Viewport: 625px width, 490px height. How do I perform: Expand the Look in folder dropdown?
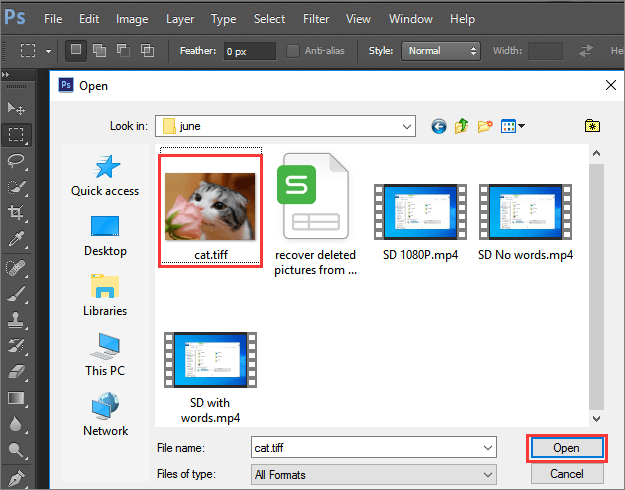pos(406,126)
